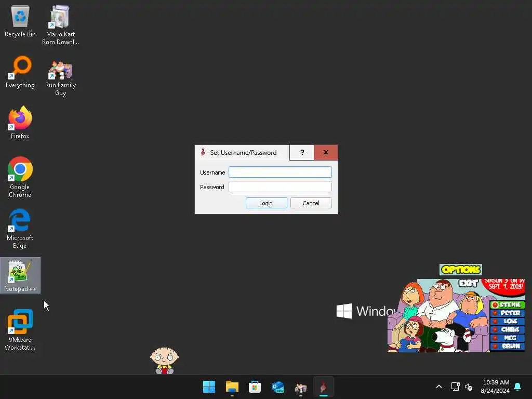Viewport: 532px width, 399px height.
Task: Select the Family Guy app taskbar icon
Action: click(x=301, y=387)
